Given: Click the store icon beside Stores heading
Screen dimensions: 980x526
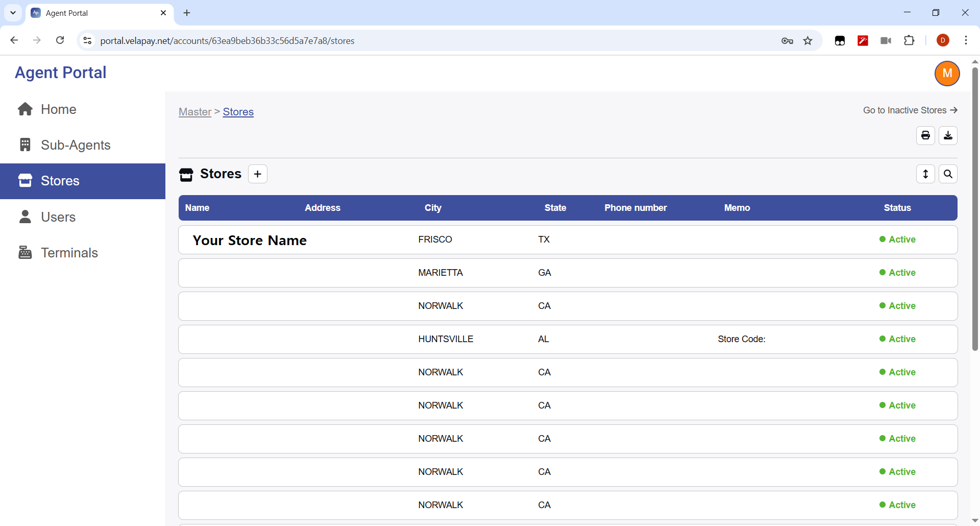Looking at the screenshot, I should coord(186,175).
